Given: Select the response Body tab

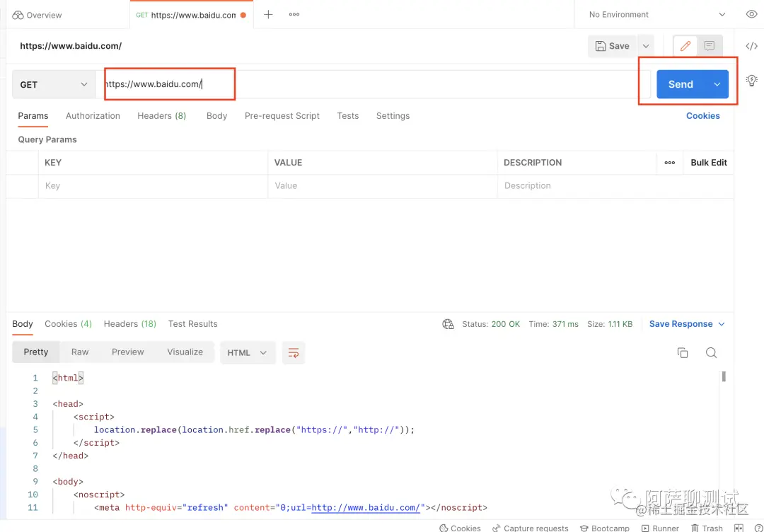Looking at the screenshot, I should [23, 324].
